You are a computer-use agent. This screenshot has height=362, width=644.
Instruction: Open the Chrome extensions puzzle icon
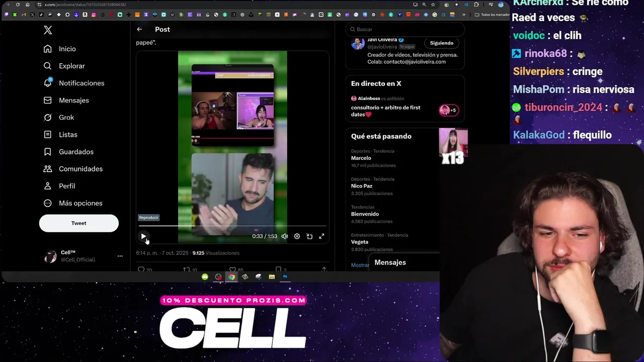pyautogui.click(x=476, y=5)
